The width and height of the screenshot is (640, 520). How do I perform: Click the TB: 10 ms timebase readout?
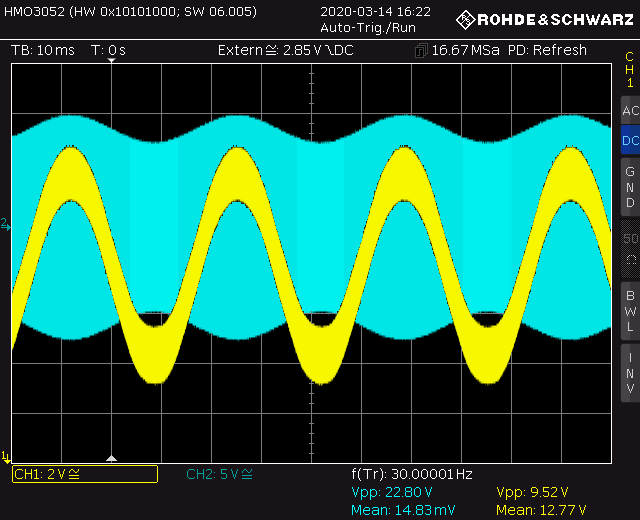pos(43,50)
